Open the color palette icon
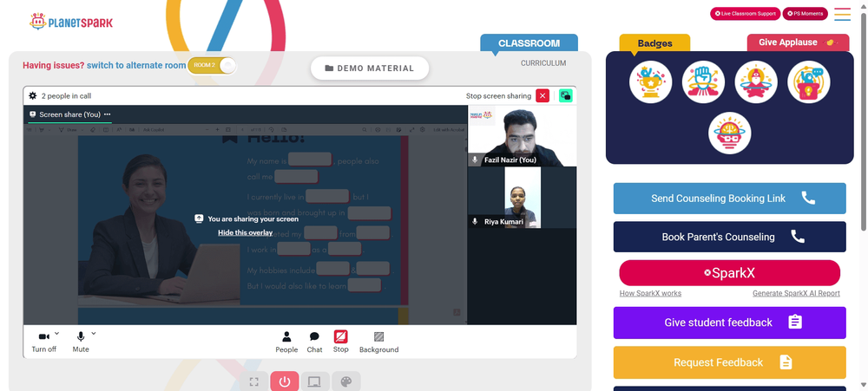The height and width of the screenshot is (391, 868). tap(346, 381)
